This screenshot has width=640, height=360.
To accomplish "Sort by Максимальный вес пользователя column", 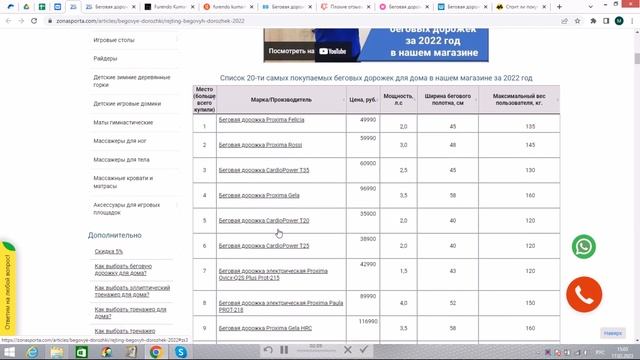I will [x=519, y=100].
